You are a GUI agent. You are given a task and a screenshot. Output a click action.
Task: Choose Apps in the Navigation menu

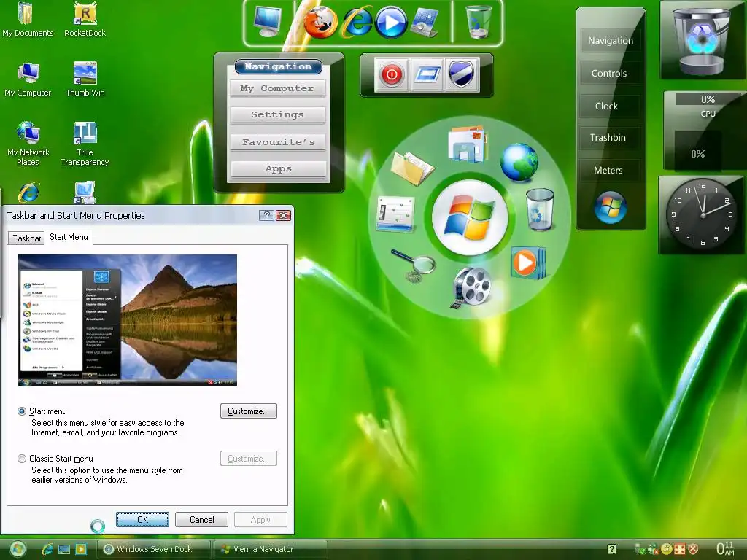278,168
